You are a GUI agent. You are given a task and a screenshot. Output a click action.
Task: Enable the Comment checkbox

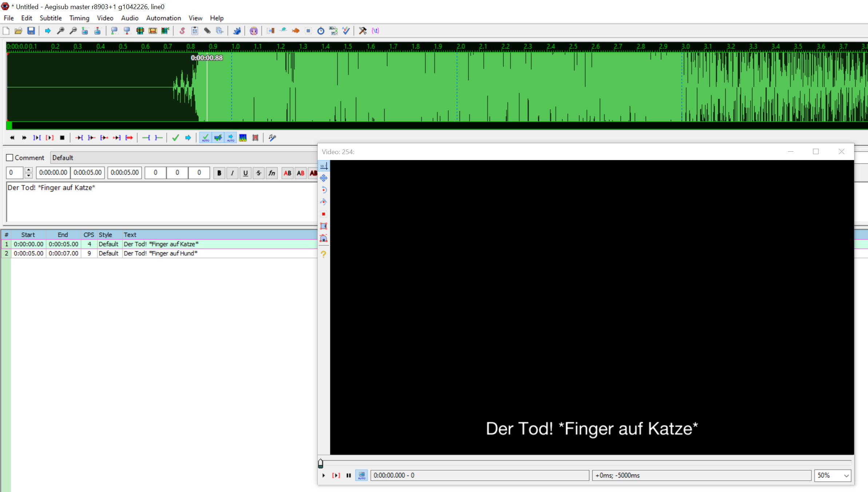point(10,158)
